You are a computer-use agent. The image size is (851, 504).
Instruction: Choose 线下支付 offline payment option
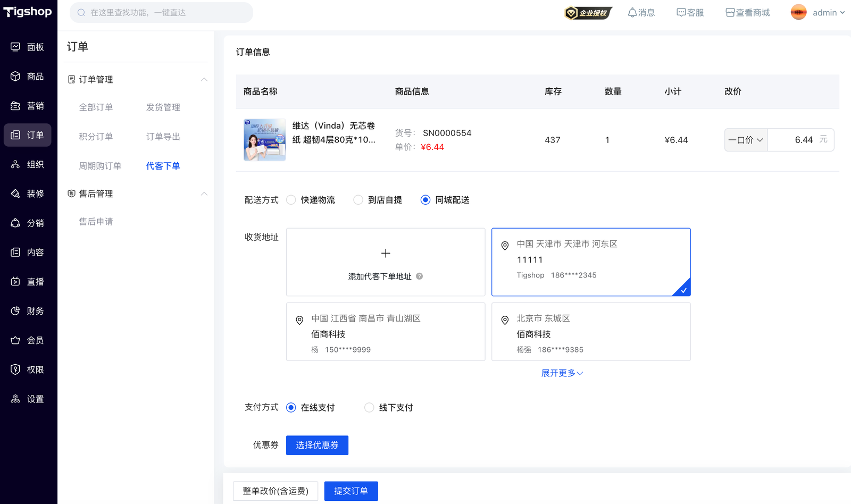coord(369,408)
